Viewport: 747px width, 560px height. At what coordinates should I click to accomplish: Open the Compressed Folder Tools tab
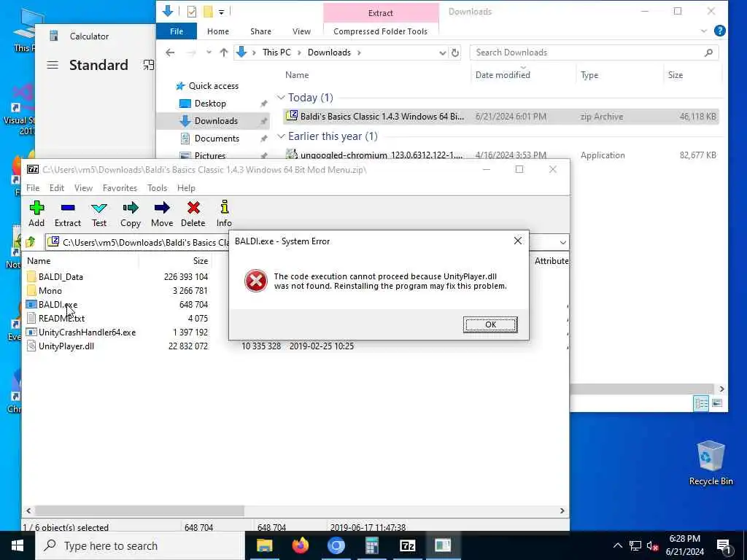click(x=380, y=31)
